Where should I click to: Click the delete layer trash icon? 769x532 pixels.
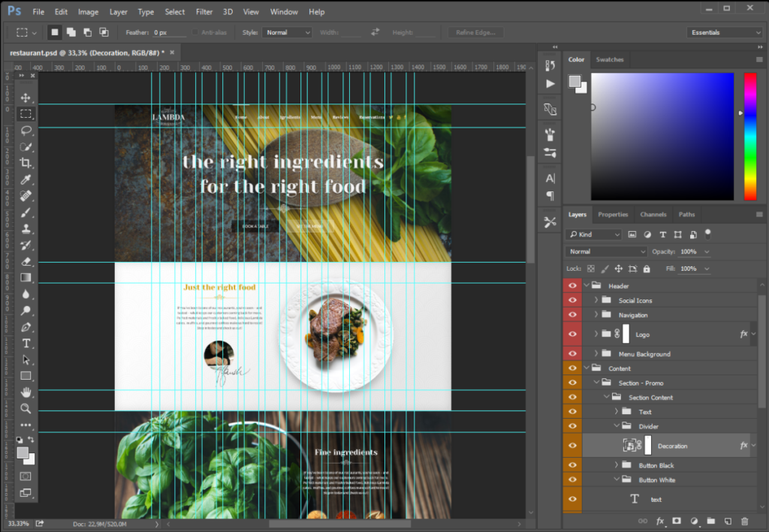[744, 521]
